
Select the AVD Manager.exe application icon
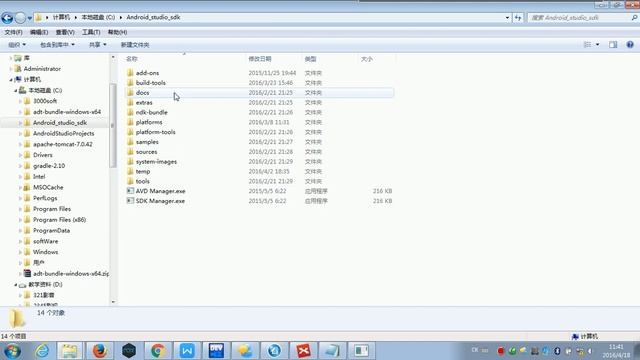coord(130,191)
